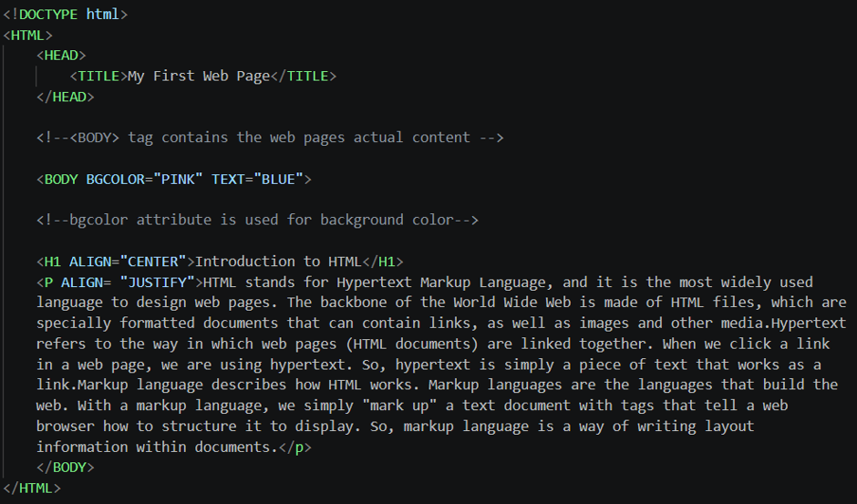Click the opening HTML tag
Viewport: 857px width, 504px height.
[x=28, y=36]
